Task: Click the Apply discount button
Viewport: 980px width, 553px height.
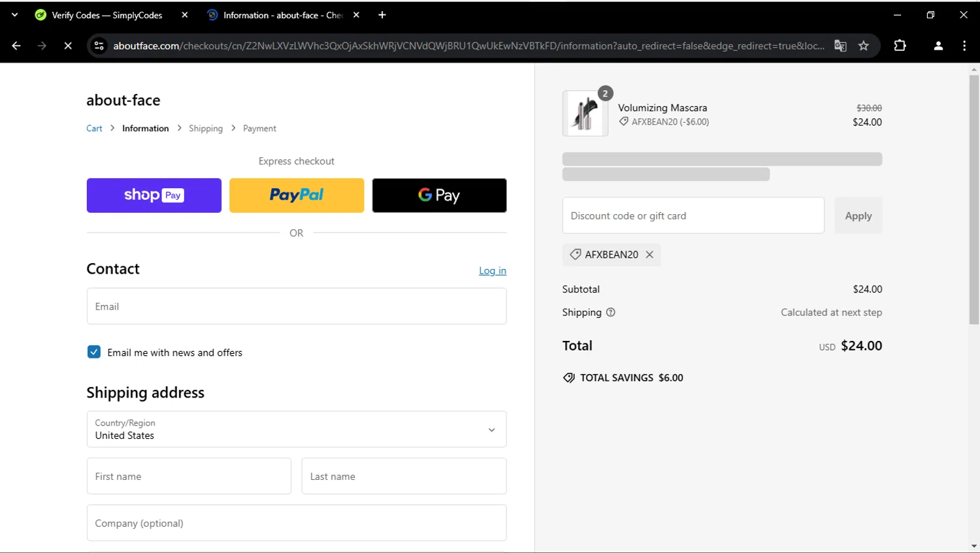Action: [858, 215]
